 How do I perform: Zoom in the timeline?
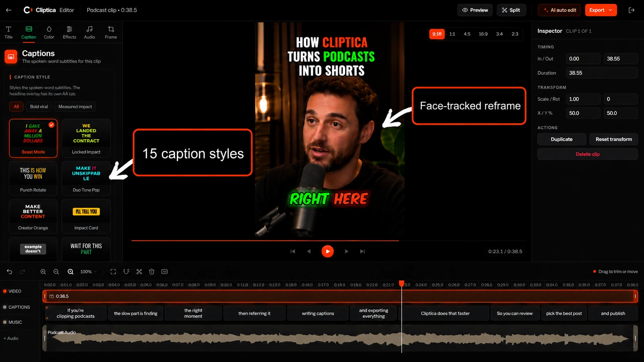click(x=43, y=272)
